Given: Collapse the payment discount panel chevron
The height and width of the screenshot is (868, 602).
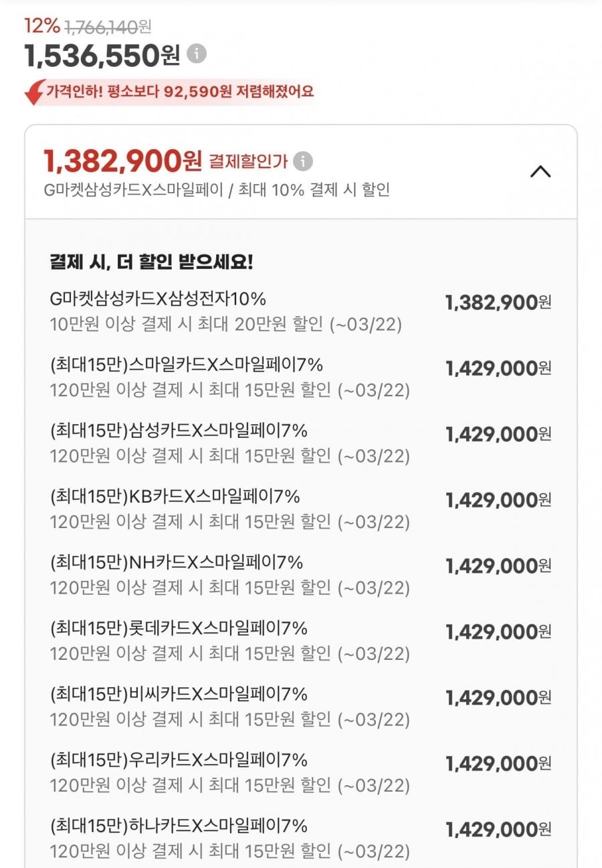Looking at the screenshot, I should coord(540,171).
